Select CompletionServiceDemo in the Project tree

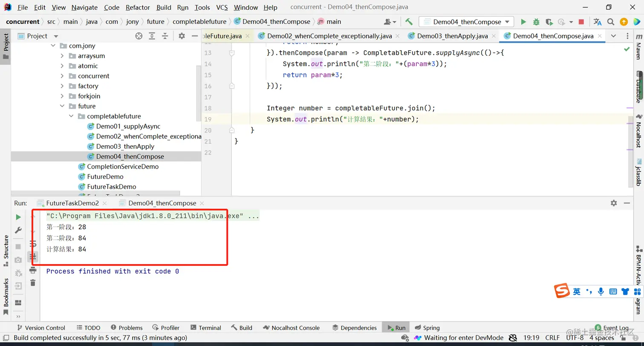123,167
